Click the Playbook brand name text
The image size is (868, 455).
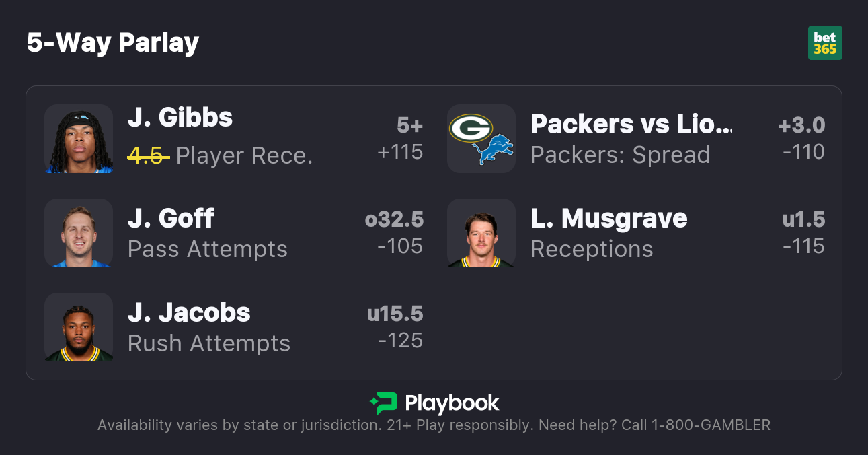(452, 403)
